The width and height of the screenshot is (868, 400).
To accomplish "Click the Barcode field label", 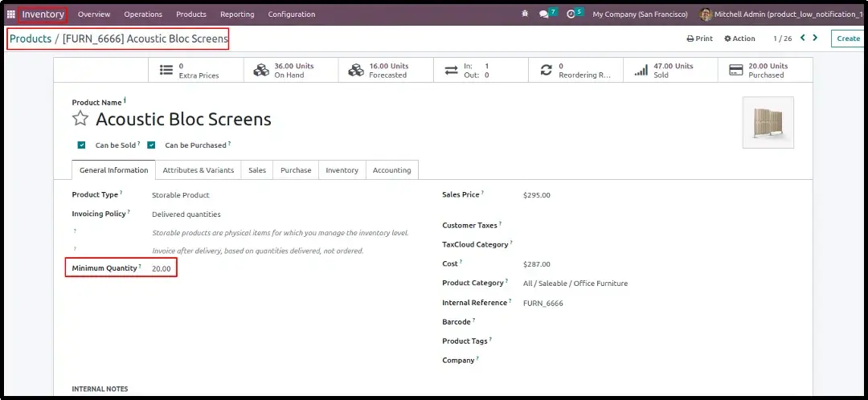I will pyautogui.click(x=457, y=322).
